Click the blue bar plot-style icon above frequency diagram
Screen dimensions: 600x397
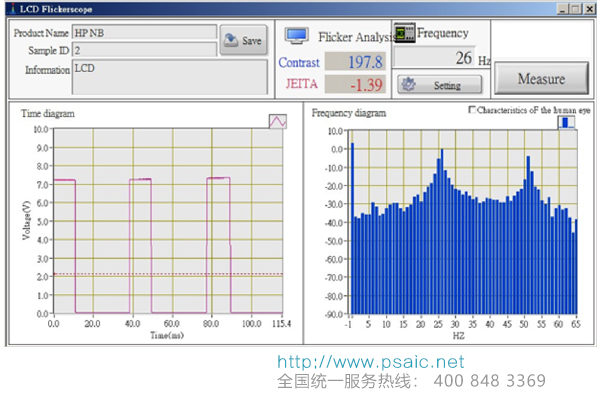[x=566, y=123]
